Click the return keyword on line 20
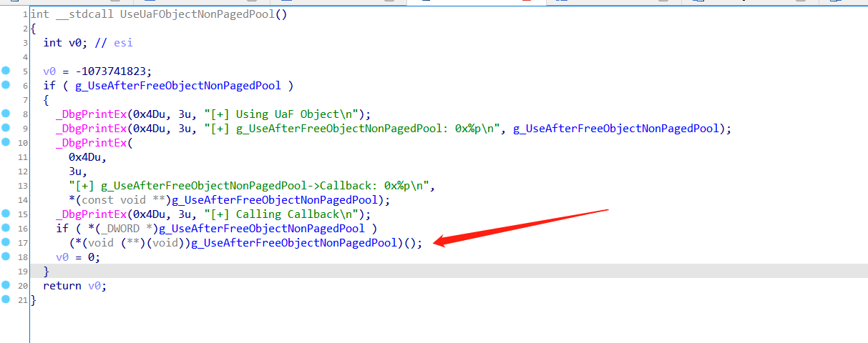 [x=62, y=285]
